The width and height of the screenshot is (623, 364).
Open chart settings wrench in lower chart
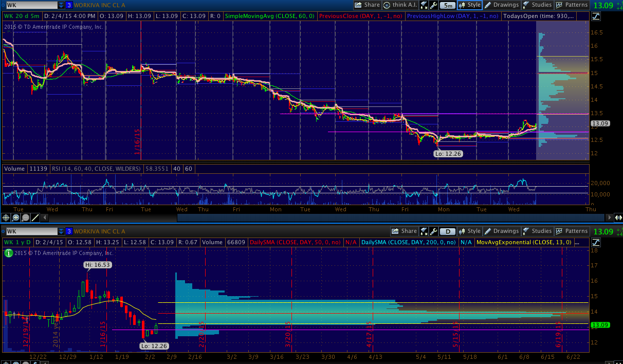pos(434,231)
